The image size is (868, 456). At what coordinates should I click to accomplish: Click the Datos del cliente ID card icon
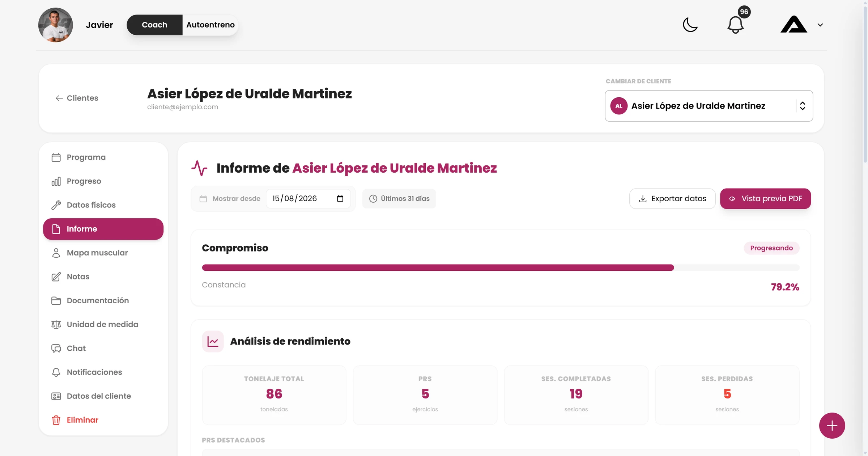coord(56,396)
